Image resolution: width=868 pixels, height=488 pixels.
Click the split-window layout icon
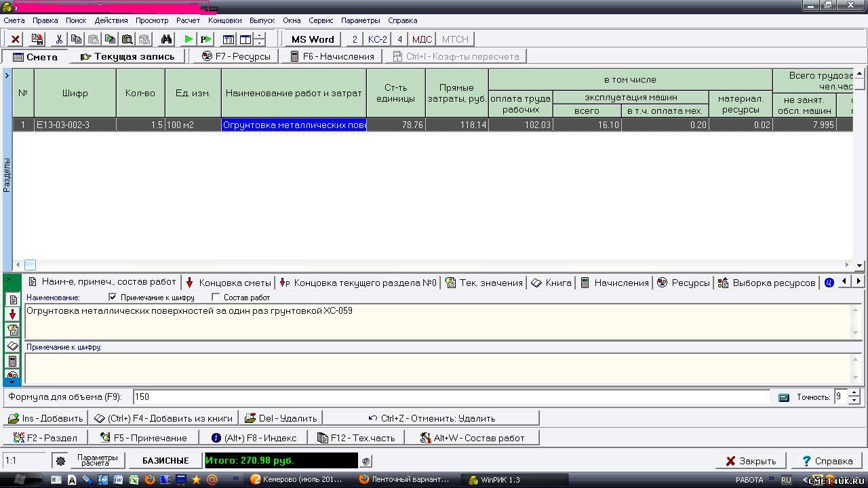tap(245, 39)
